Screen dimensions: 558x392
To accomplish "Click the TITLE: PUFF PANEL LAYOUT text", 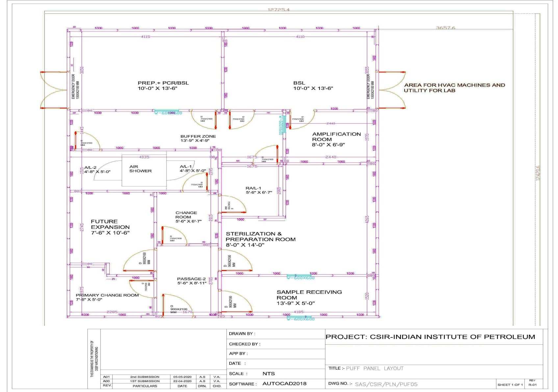I will click(367, 369).
